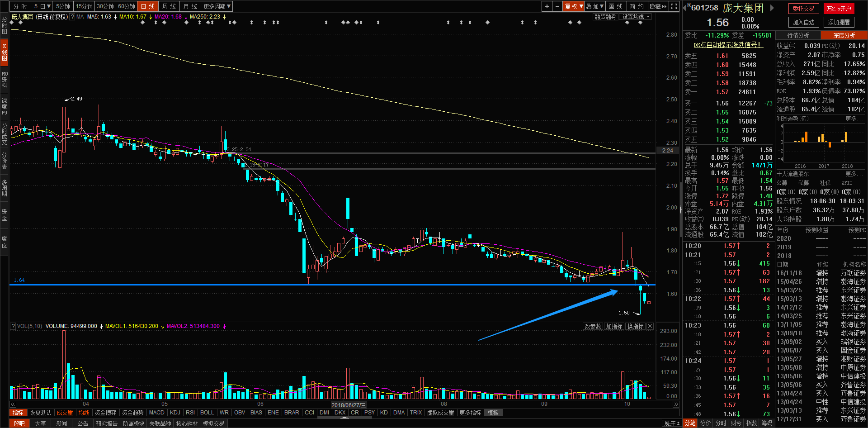Jump timeline to latest with double-right arrow
This screenshot has height=428, width=868.
point(676,404)
